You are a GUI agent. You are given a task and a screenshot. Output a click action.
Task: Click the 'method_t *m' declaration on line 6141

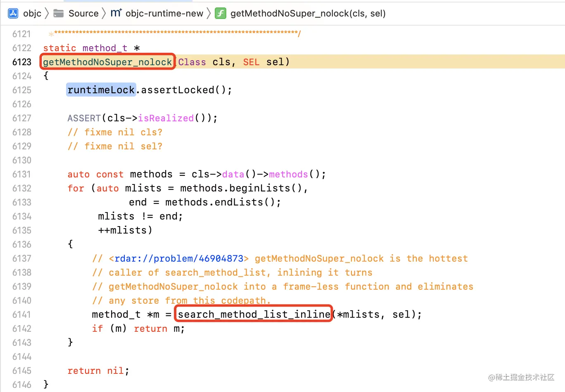(126, 315)
